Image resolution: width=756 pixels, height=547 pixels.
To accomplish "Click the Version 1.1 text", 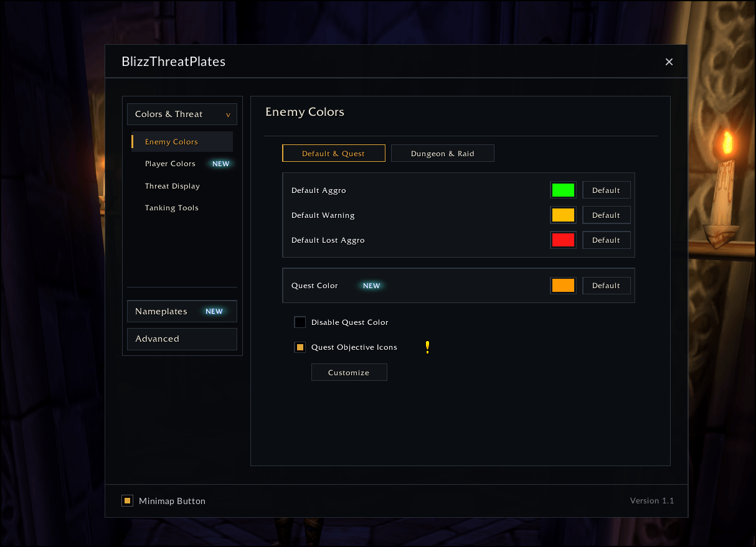I will (x=652, y=500).
